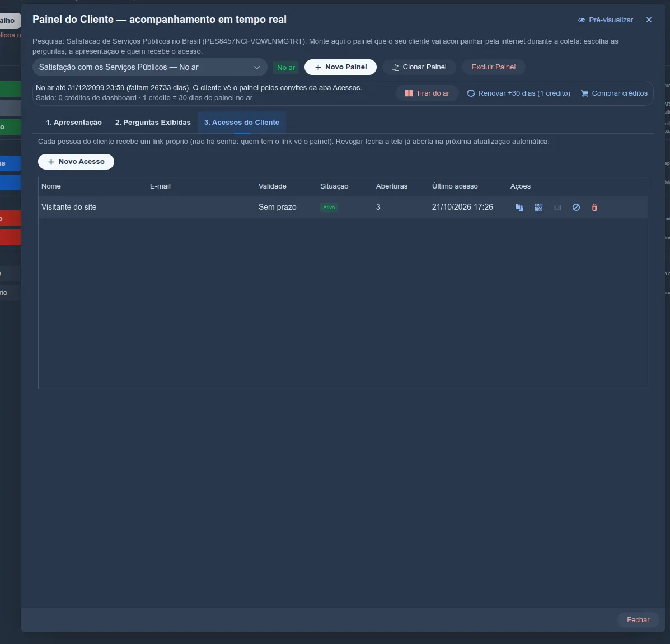
Task: Open Comprar créditos
Action: pyautogui.click(x=614, y=93)
